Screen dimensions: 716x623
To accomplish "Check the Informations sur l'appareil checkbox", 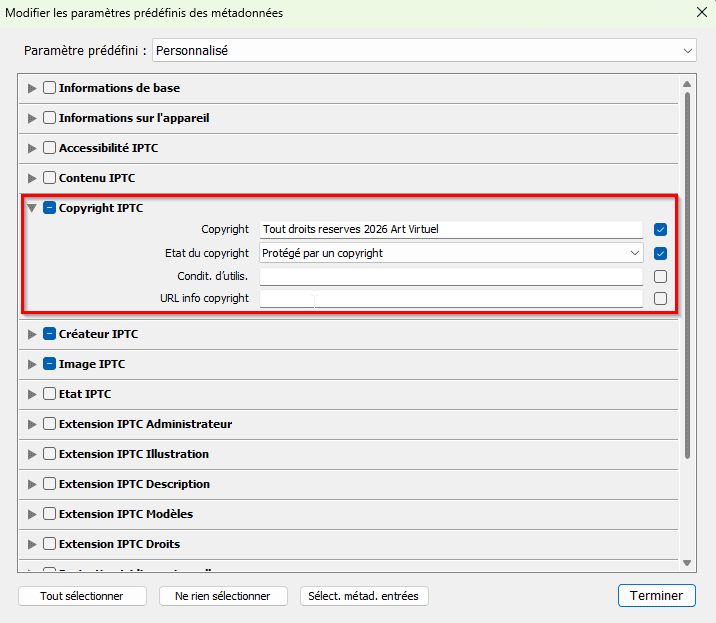I will [x=49, y=118].
